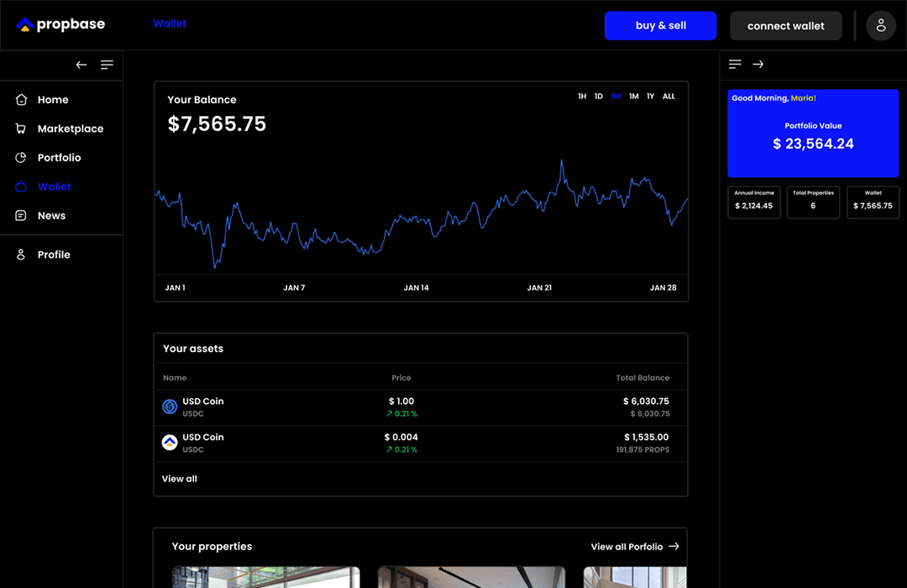
Task: Select the 1H chart time range
Action: [582, 97]
